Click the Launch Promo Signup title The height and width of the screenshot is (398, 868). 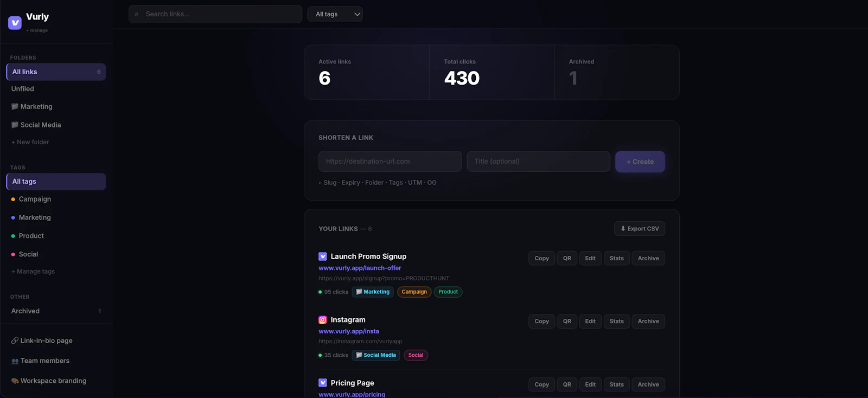[x=368, y=256]
